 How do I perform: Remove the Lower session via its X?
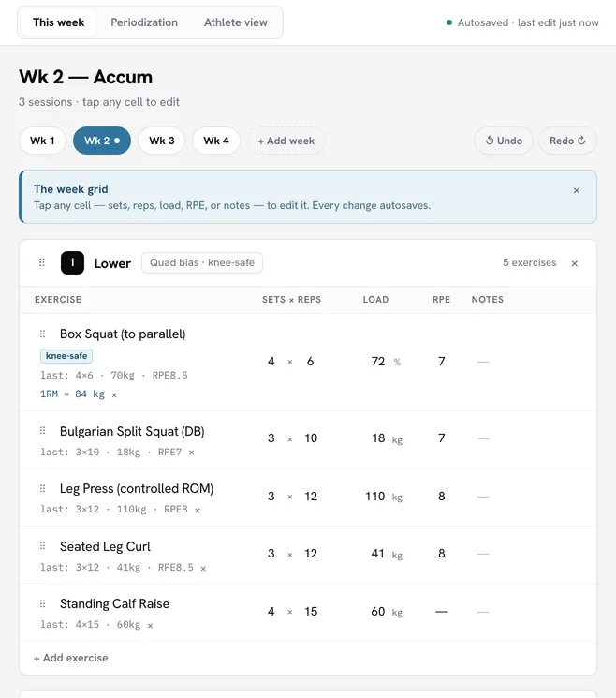[x=575, y=263]
